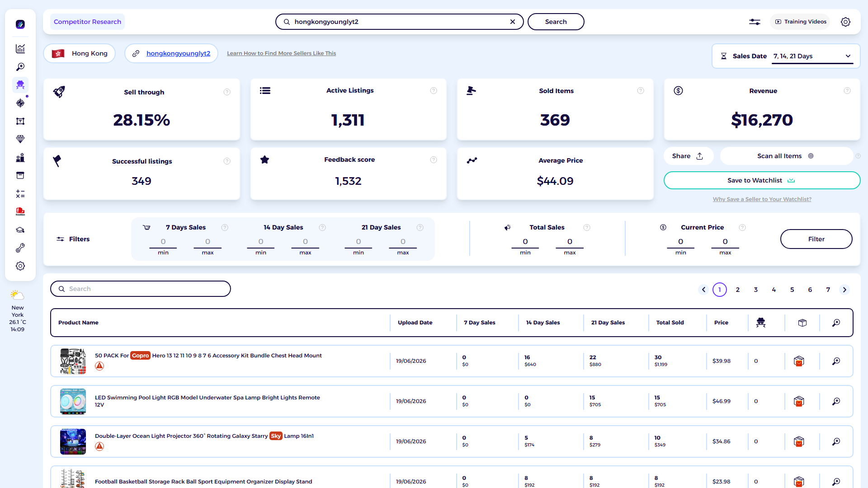
Task: Apply the Filter button
Action: [x=816, y=239]
